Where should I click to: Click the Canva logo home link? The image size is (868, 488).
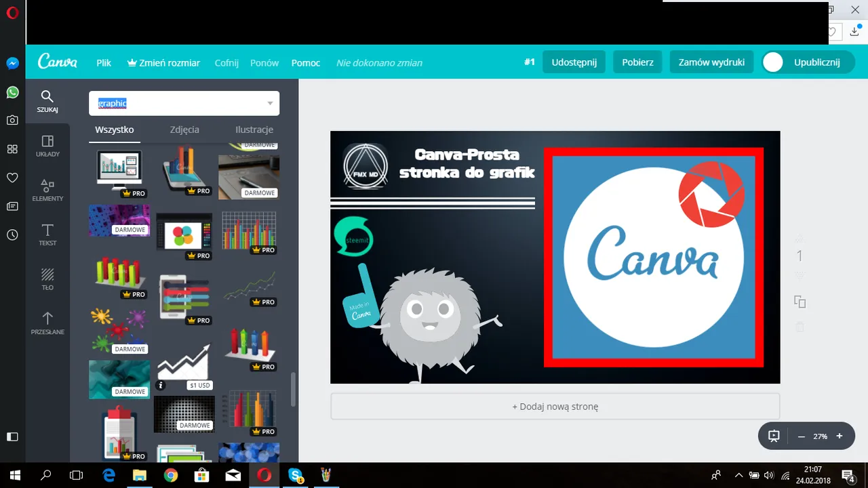tap(57, 62)
